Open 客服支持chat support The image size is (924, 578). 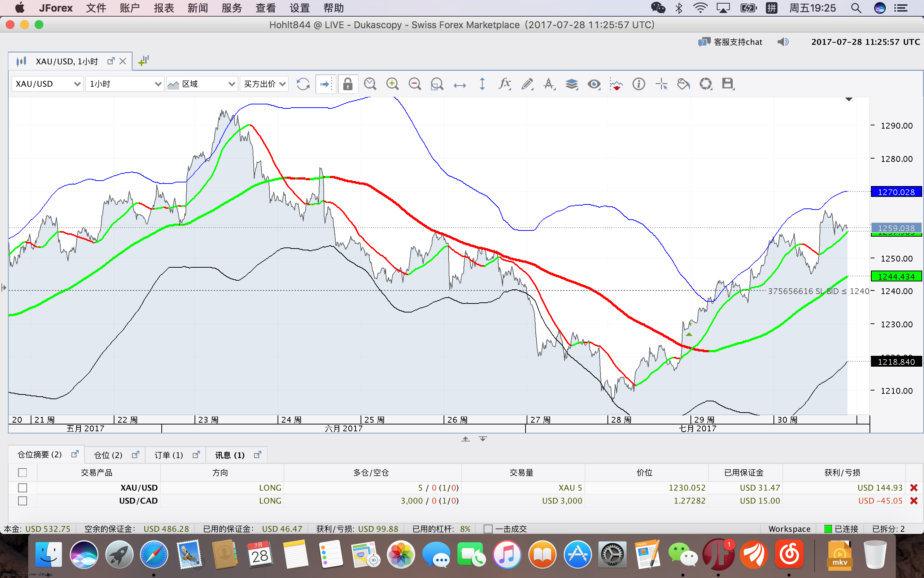[730, 42]
